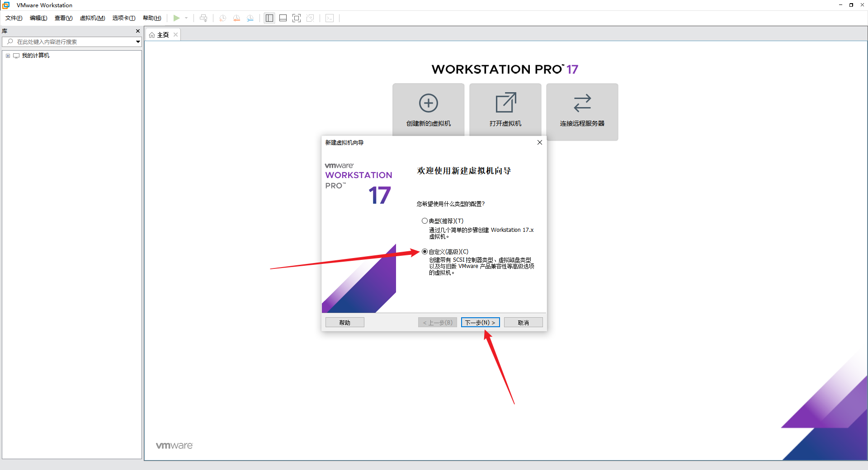
Task: Open the library search dropdown arrow
Action: pos(138,42)
